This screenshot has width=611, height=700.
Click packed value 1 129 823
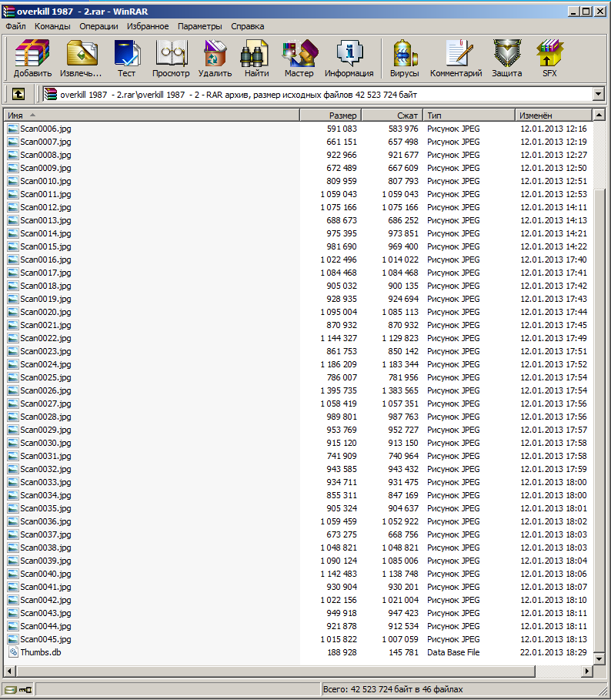400,338
